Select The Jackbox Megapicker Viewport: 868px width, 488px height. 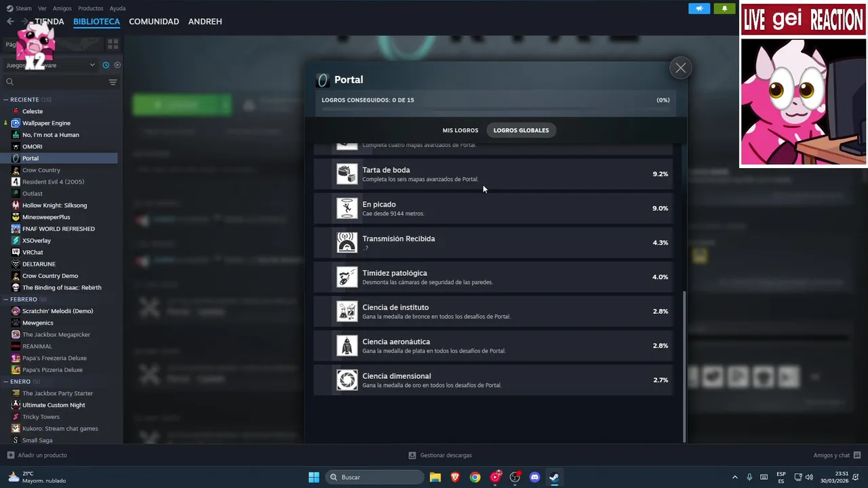[56, 334]
